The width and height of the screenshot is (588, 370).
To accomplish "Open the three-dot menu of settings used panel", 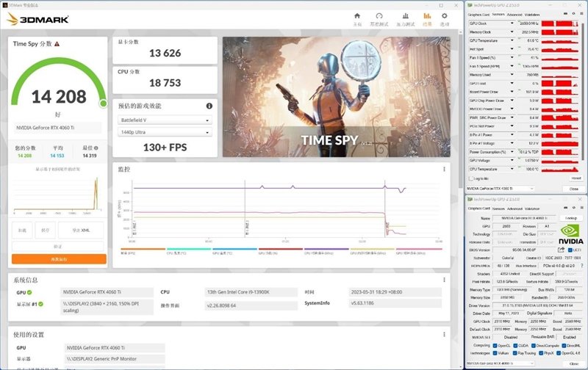I will coord(444,335).
